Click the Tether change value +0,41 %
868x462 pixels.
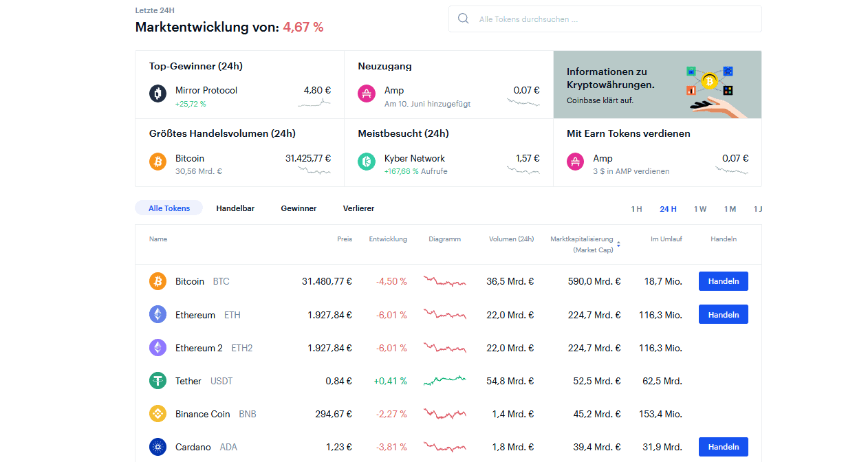pyautogui.click(x=391, y=381)
